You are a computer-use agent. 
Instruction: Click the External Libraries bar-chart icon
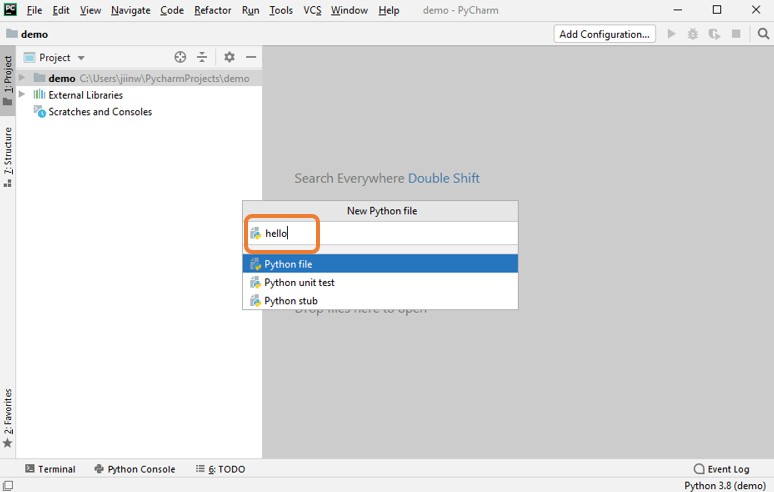click(x=39, y=94)
